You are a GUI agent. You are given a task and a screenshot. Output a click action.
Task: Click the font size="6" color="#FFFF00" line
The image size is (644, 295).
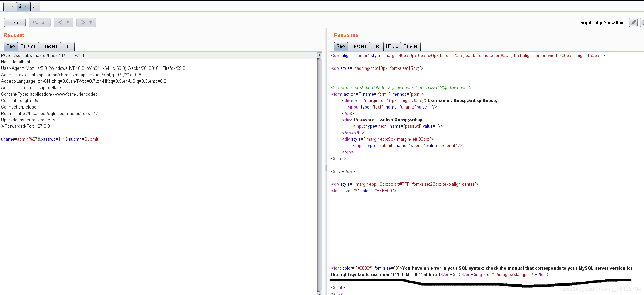tap(364, 191)
